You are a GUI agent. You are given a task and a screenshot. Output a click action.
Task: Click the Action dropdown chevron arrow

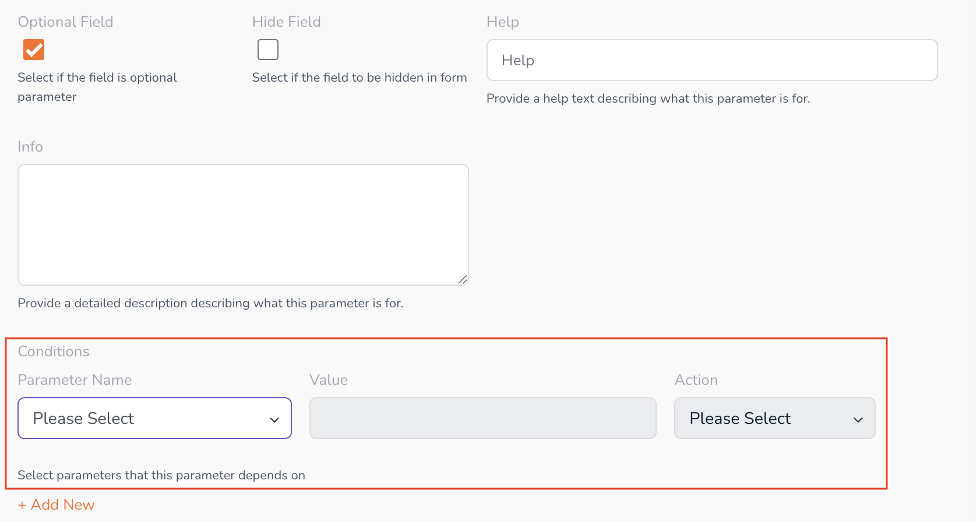click(x=858, y=419)
